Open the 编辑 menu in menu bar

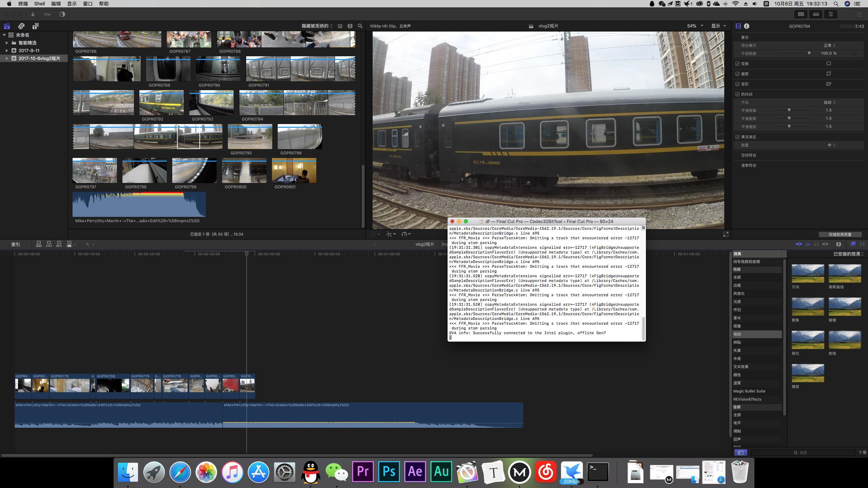tap(56, 4)
